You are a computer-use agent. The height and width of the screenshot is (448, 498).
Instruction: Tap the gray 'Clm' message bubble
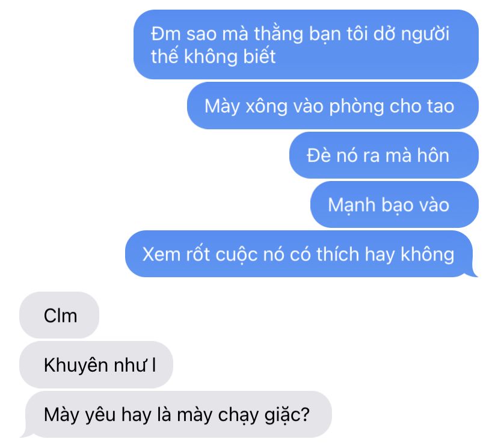[59, 315]
